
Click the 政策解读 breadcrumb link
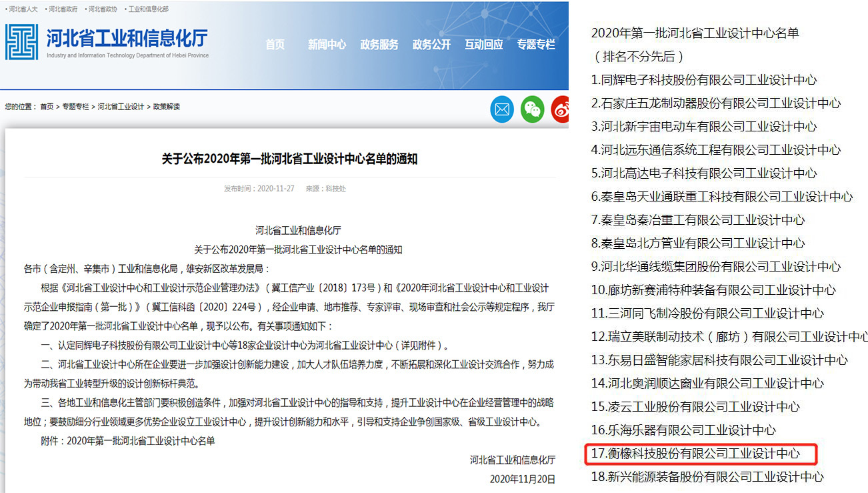click(x=167, y=107)
